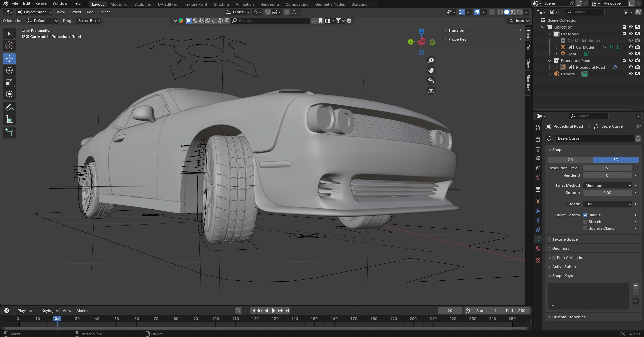Screen dimensions: 644x337
Task: Jump to the animation start frame
Action: point(253,311)
